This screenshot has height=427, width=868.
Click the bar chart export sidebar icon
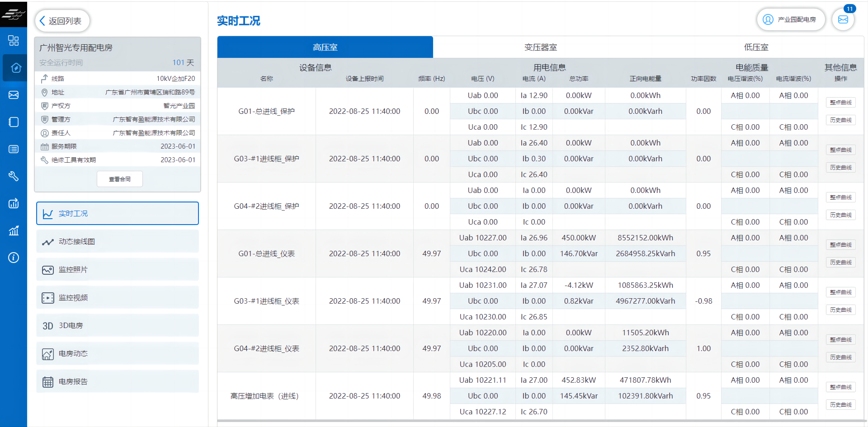(x=14, y=203)
